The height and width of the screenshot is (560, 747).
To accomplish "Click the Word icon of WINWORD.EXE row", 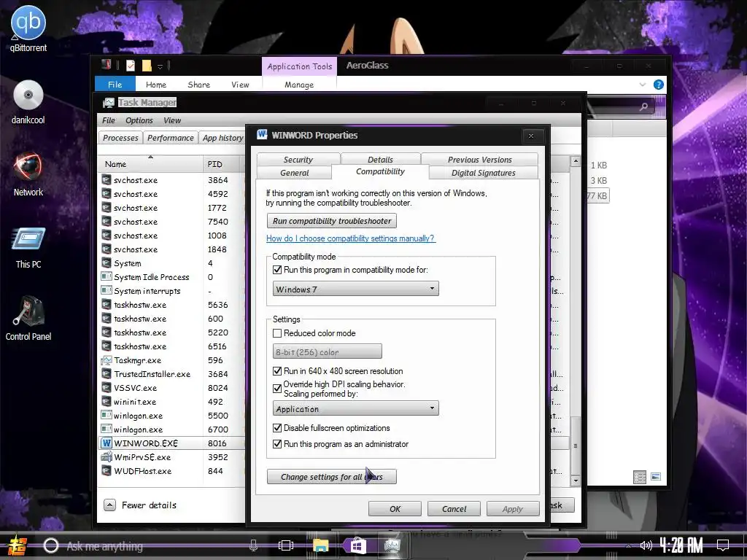I will click(107, 443).
